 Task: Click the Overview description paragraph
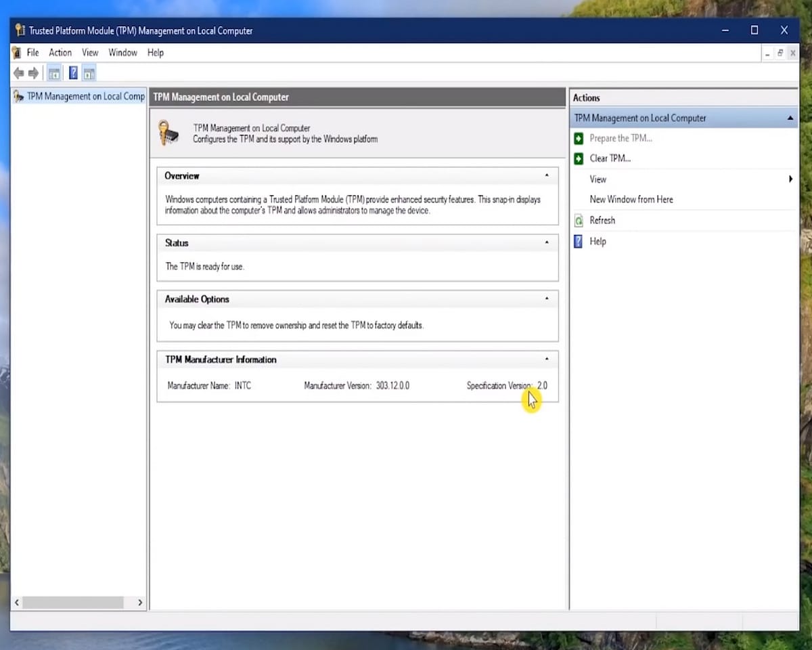pyautogui.click(x=353, y=205)
